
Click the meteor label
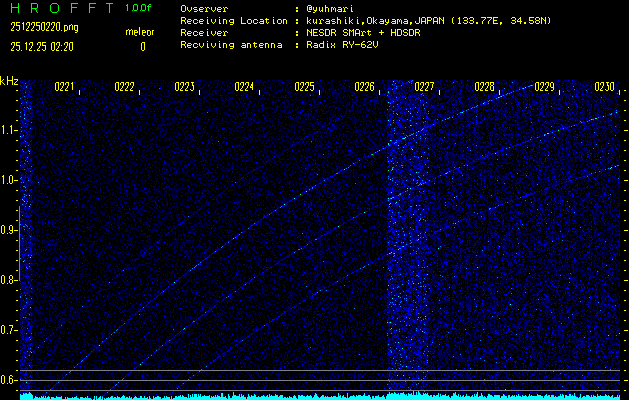click(139, 32)
